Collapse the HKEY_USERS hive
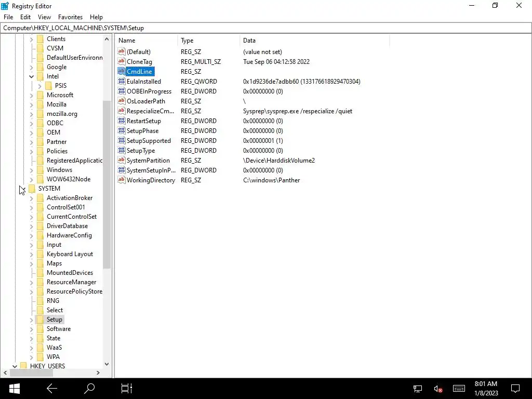 click(x=15, y=366)
